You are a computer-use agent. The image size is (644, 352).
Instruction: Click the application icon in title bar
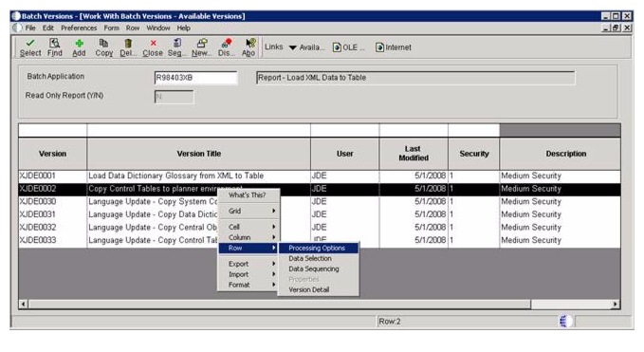16,16
